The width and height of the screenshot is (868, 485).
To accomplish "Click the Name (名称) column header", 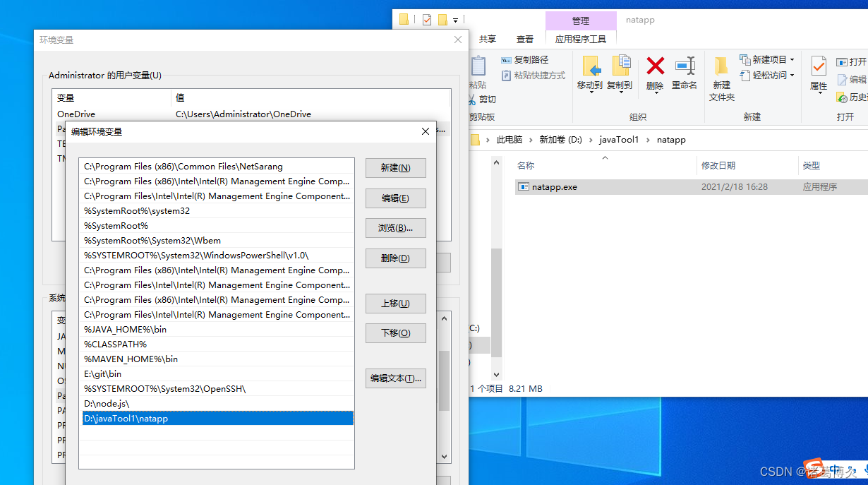I will [526, 165].
